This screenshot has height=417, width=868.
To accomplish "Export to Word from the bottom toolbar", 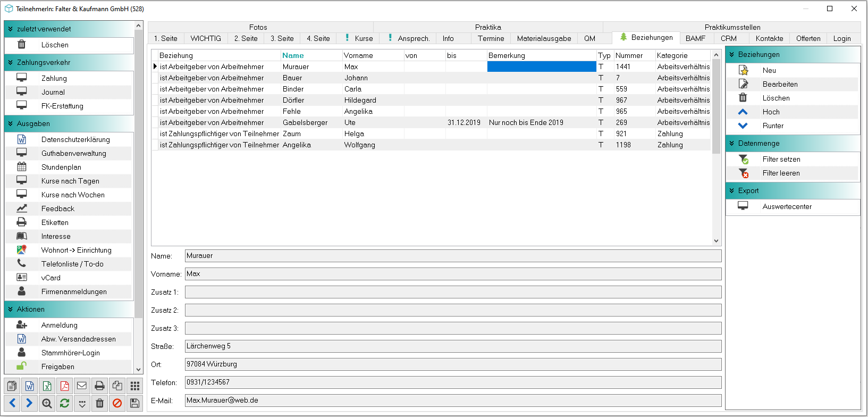I will point(30,386).
